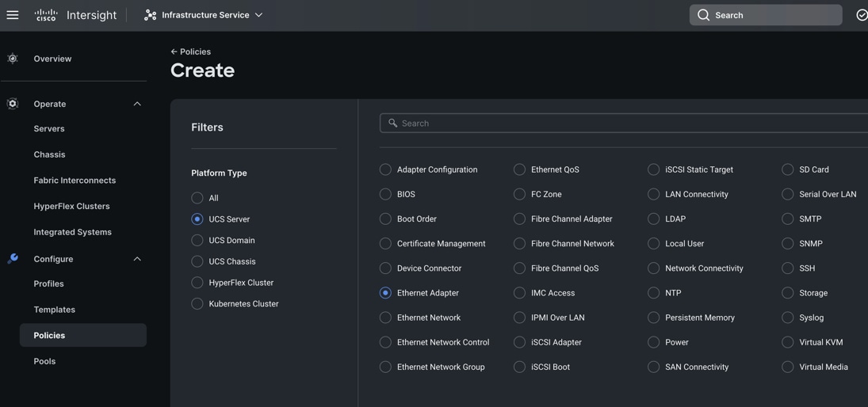Select the UCS Domain platform type
This screenshot has width=868, height=407.
click(x=197, y=241)
